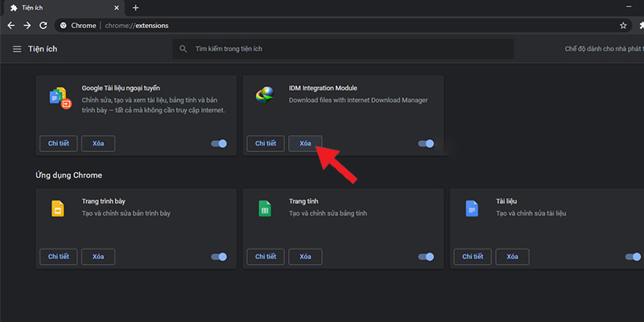
Task: Click the browser back arrow
Action: pyautogui.click(x=11, y=26)
